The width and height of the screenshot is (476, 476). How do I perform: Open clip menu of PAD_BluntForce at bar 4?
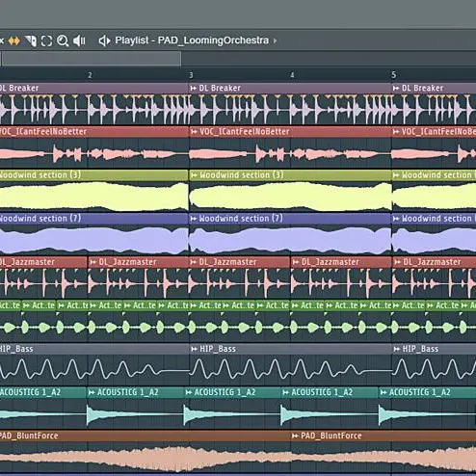click(x=295, y=436)
